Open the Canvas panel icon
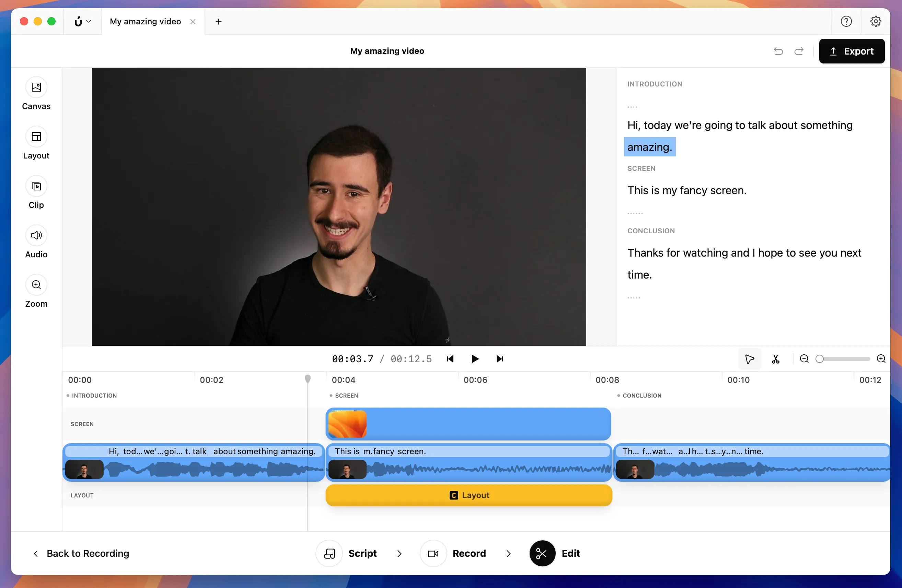This screenshot has width=902, height=588. [36, 87]
